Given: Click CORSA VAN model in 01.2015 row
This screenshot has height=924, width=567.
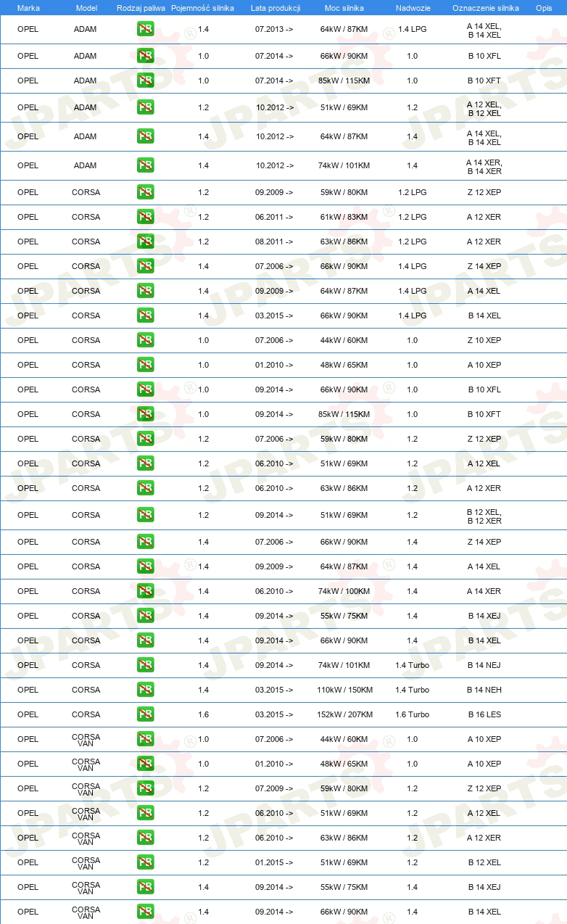Looking at the screenshot, I should click(x=86, y=862).
